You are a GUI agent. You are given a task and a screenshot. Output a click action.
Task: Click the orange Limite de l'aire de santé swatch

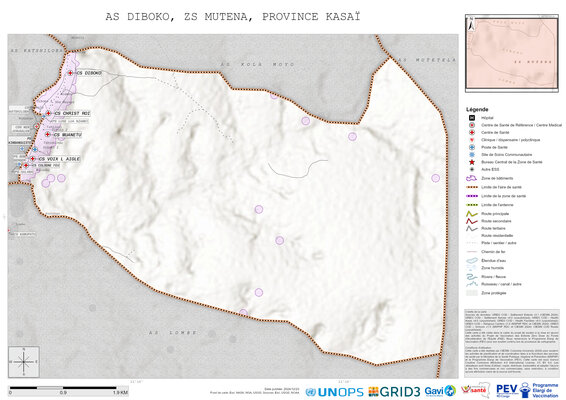471,187
